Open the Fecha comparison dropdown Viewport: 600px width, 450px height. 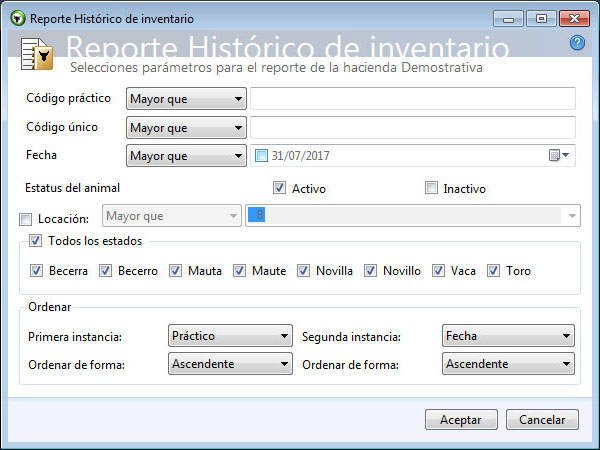point(186,156)
